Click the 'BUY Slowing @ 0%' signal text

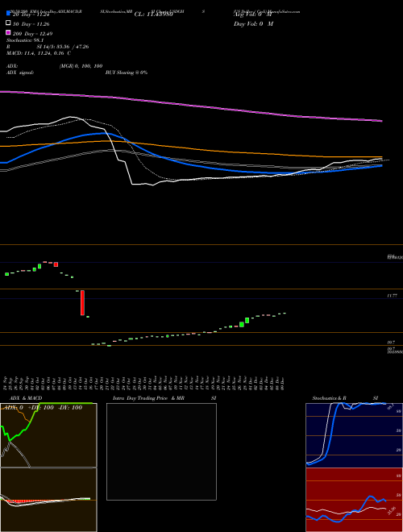[127, 73]
